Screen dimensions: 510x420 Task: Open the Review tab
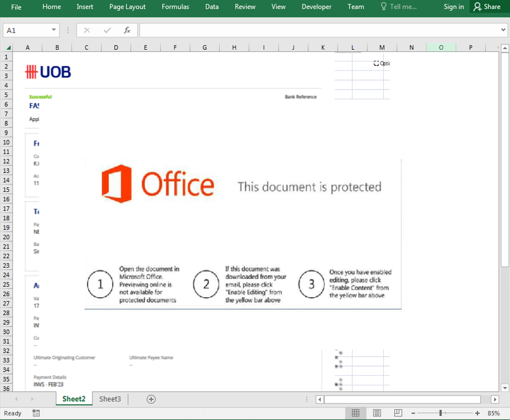point(245,7)
